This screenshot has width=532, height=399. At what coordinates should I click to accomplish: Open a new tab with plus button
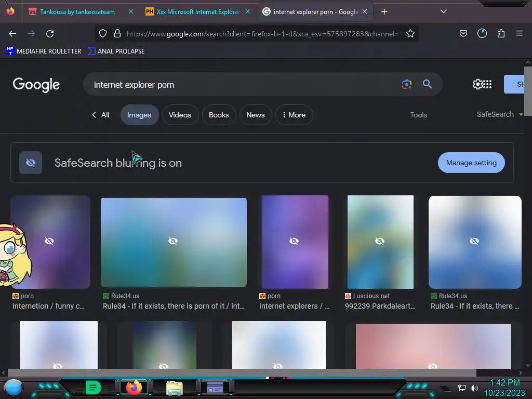point(384,12)
